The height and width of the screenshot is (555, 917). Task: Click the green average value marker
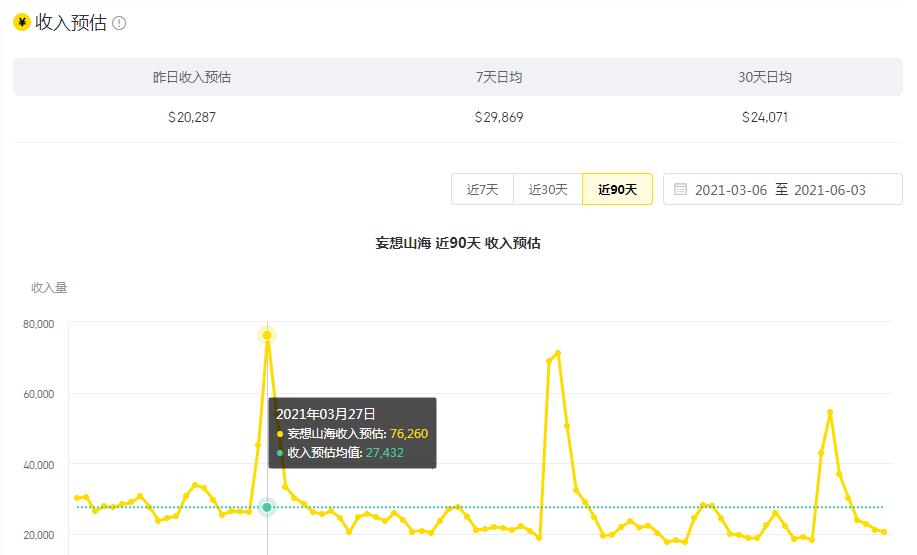point(267,507)
